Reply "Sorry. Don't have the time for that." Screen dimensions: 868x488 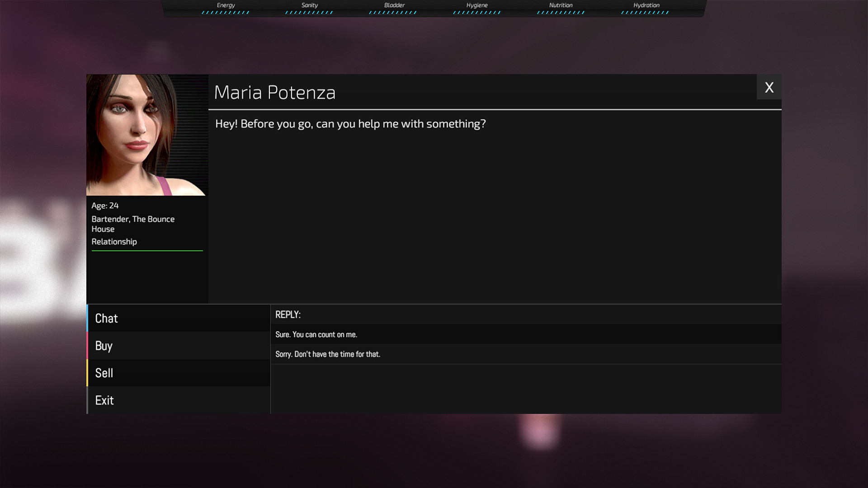327,354
